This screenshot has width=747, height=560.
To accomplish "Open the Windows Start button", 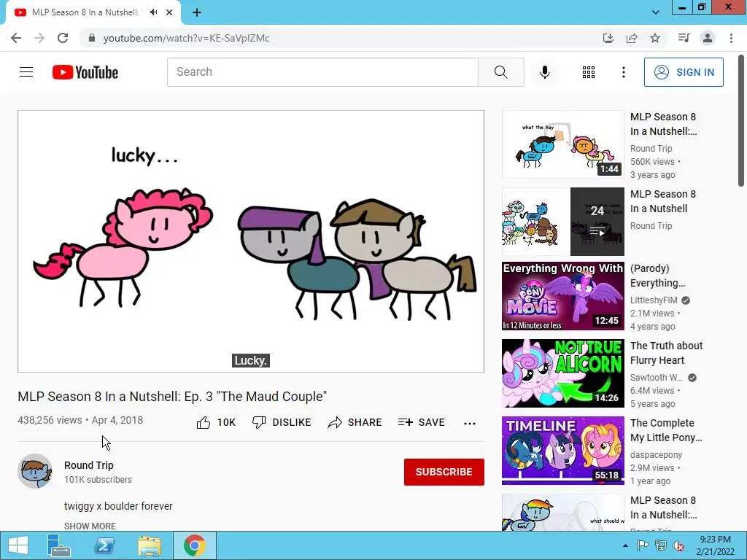I will (x=18, y=545).
